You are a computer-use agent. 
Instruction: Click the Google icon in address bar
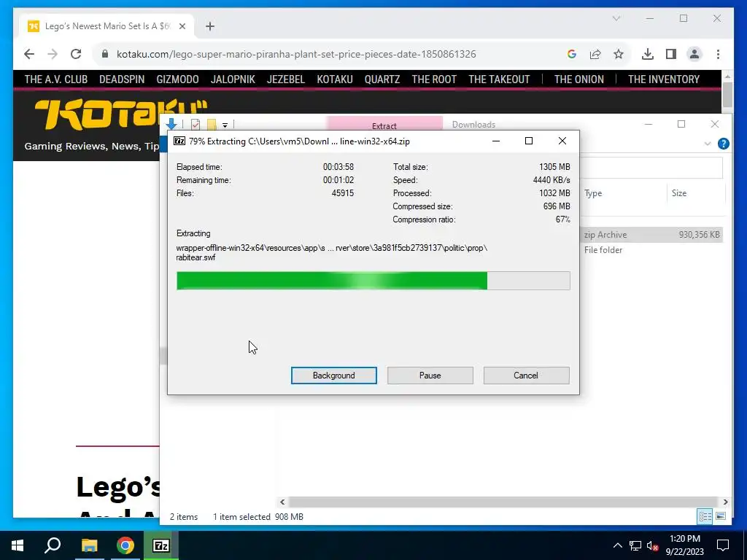(x=572, y=54)
